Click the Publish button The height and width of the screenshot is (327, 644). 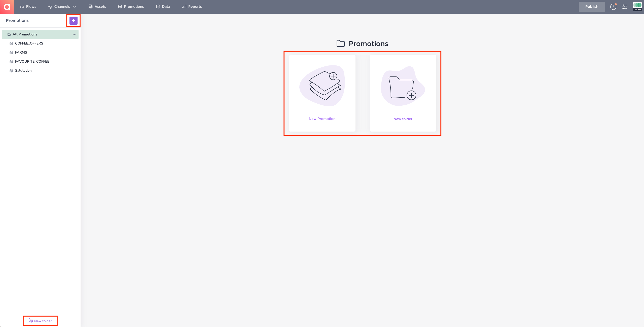[x=592, y=7]
